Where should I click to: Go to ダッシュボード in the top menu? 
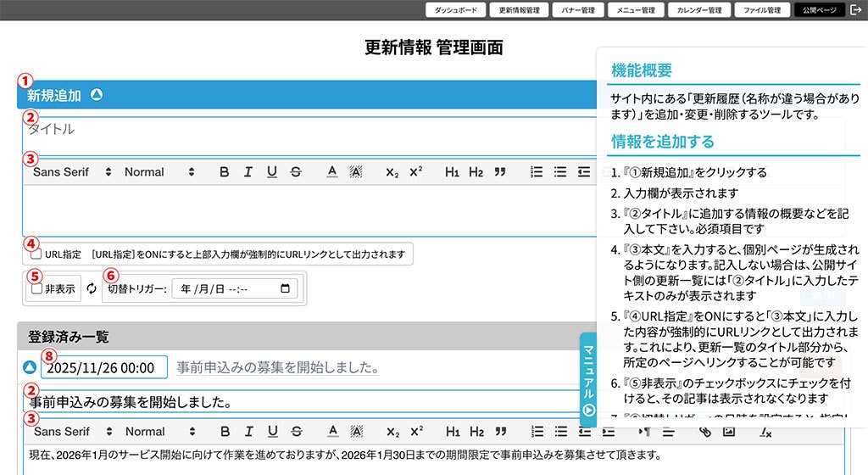[455, 10]
